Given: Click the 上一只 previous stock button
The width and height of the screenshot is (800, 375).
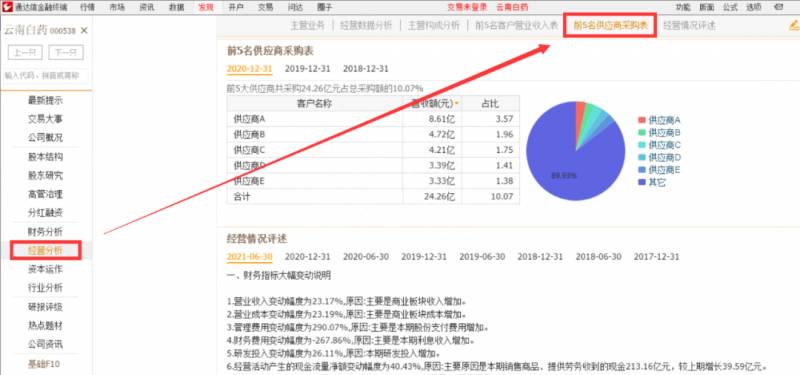Looking at the screenshot, I should coord(25,52).
